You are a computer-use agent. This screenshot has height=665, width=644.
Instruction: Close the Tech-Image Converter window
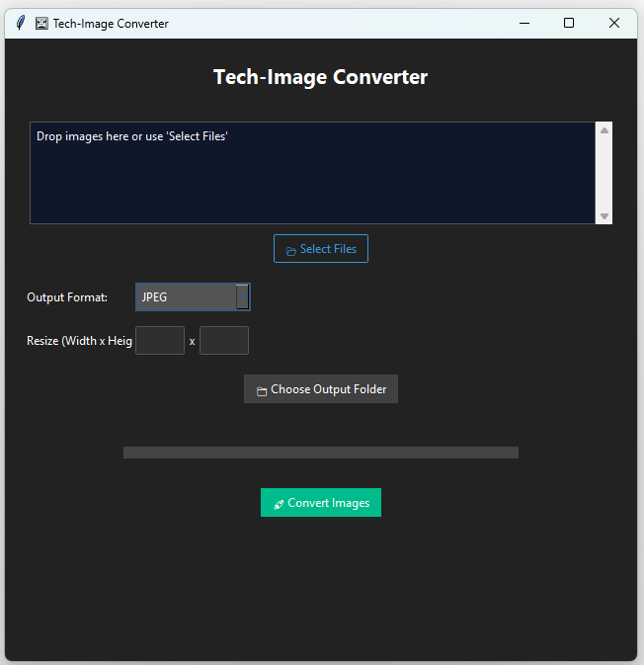click(x=614, y=23)
